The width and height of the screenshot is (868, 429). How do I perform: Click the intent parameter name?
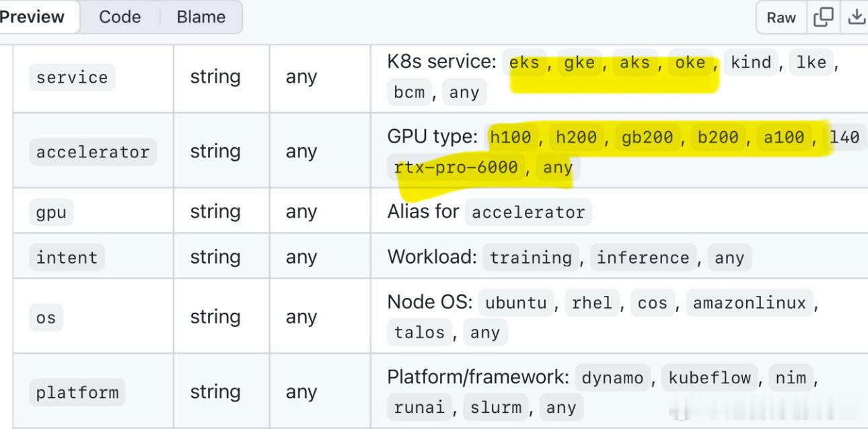(x=67, y=258)
